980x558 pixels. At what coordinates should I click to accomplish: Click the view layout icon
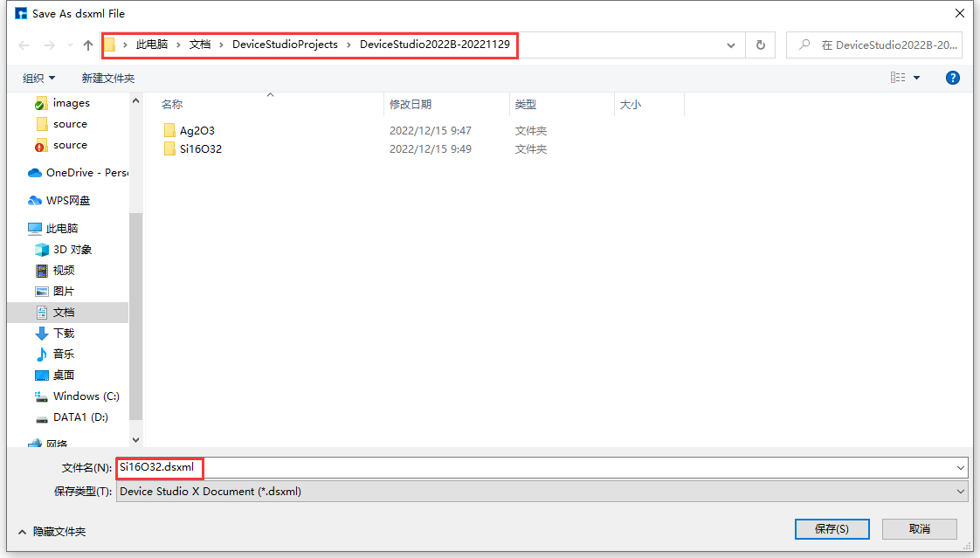(897, 78)
